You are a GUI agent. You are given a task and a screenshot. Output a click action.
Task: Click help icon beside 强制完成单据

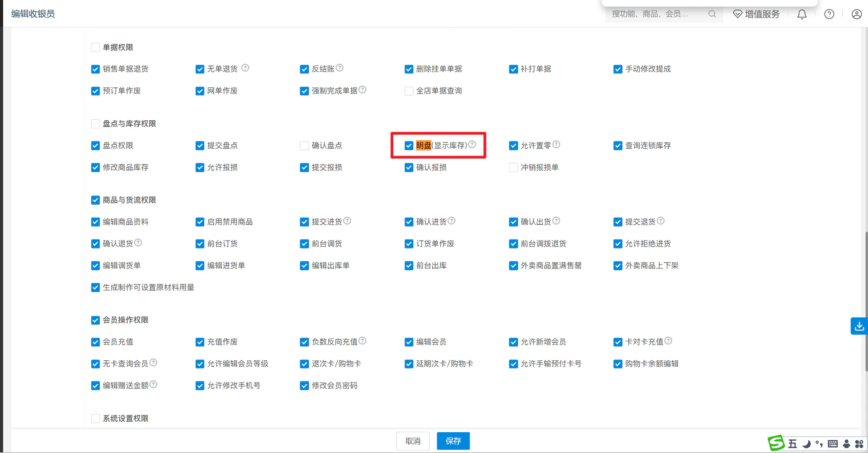coord(363,90)
